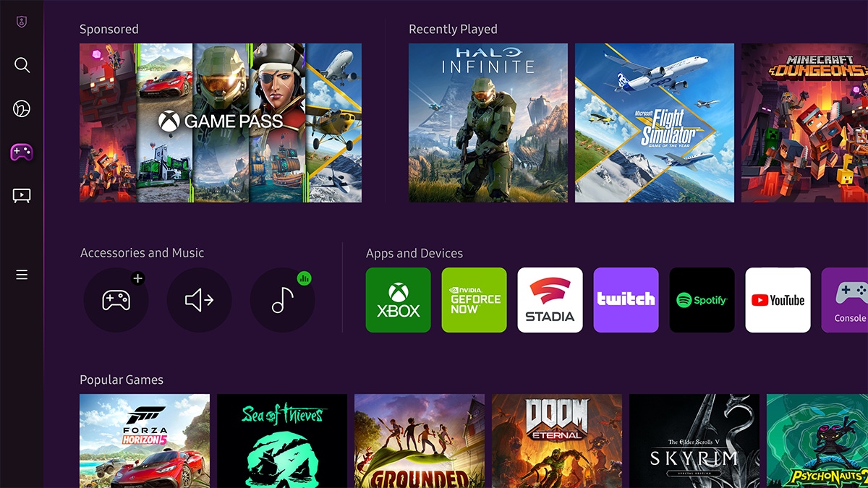This screenshot has width=868, height=488.
Task: Open NVIDIA GeForce Now
Action: [474, 299]
